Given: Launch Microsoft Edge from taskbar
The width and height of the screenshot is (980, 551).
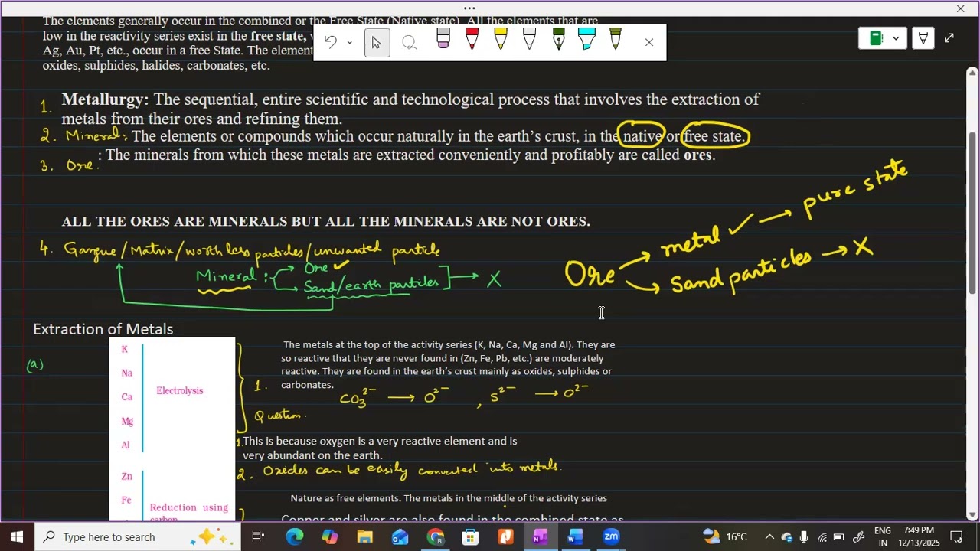Looking at the screenshot, I should pos(295,537).
